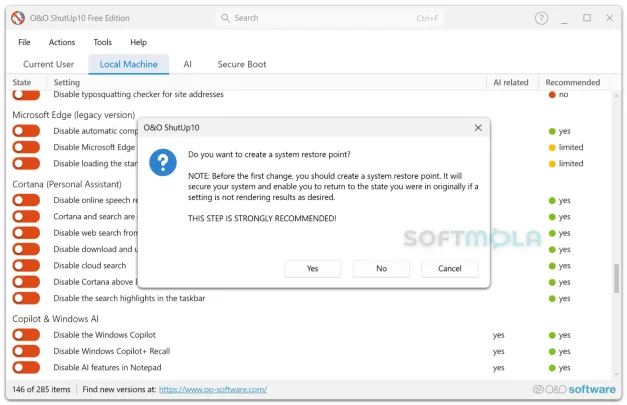Open the oo-software.com link
The width and height of the screenshot is (627, 405).
[213, 389]
